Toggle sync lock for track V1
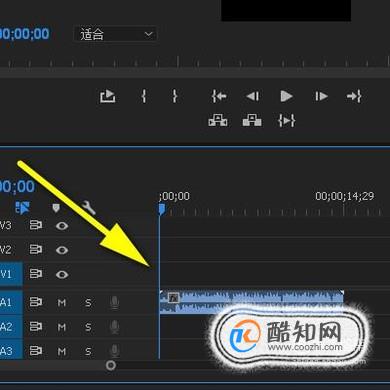 coord(36,274)
